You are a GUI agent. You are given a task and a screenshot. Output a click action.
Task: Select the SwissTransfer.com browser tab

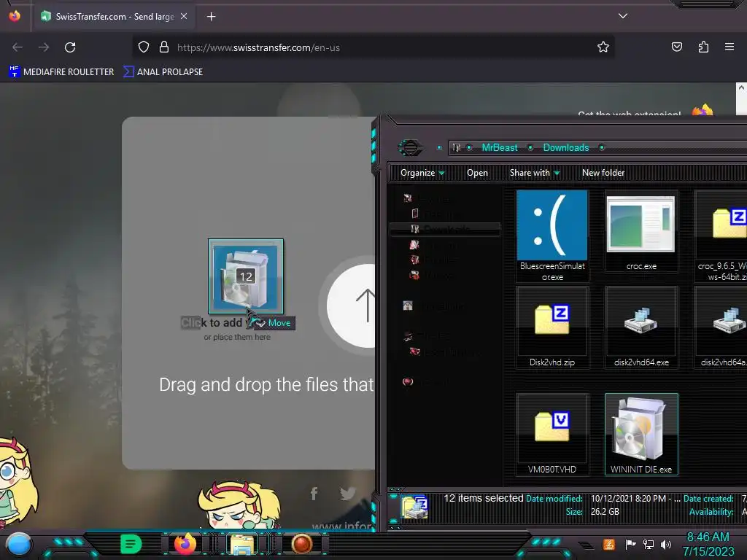113,16
